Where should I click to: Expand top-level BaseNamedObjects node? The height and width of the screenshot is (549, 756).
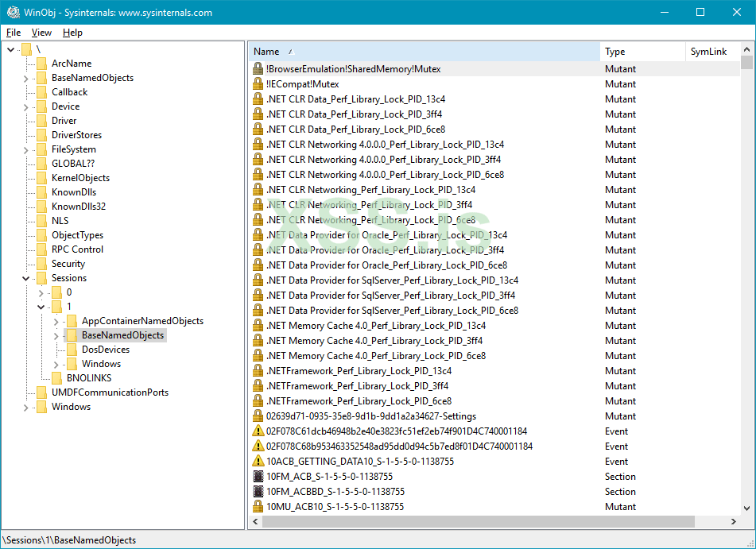point(25,79)
